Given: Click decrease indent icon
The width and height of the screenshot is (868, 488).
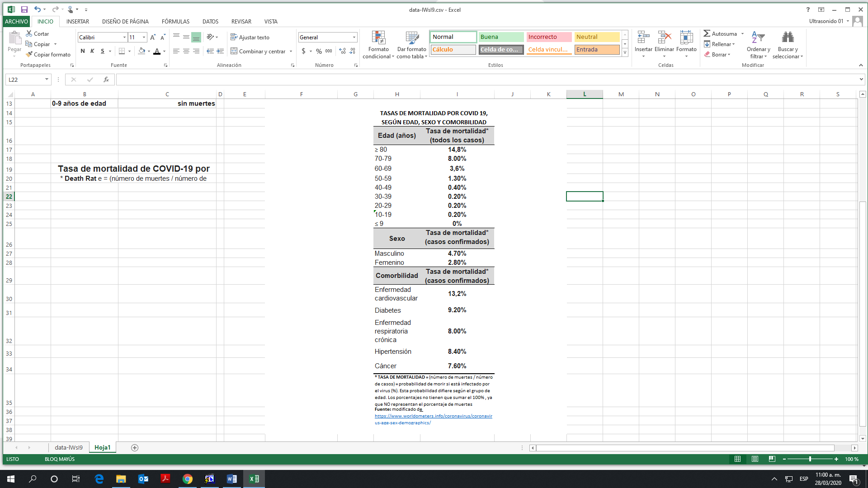Looking at the screenshot, I should point(210,51).
